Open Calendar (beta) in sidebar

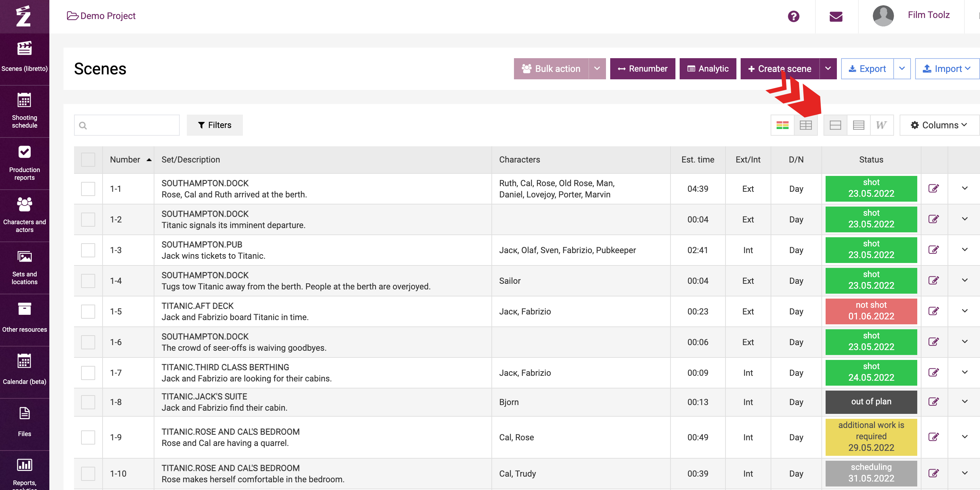click(24, 372)
